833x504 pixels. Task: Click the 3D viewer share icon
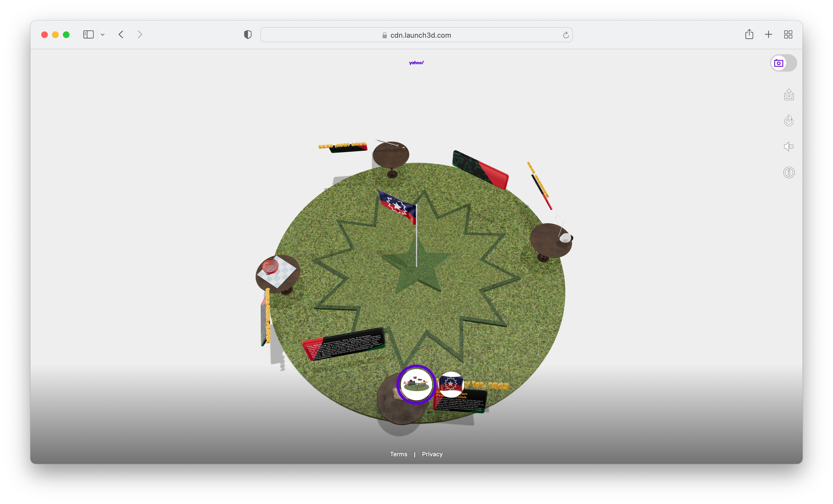point(789,95)
